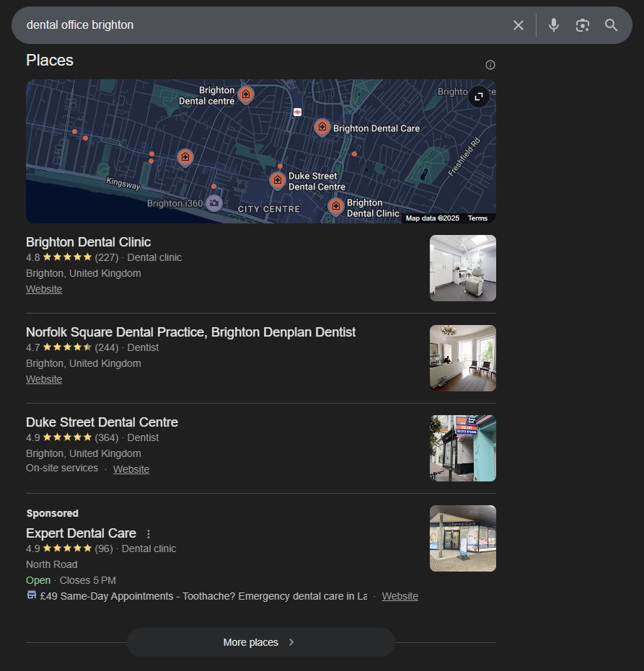Clear the search box text
Viewport: 644px width, 671px height.
[x=518, y=25]
